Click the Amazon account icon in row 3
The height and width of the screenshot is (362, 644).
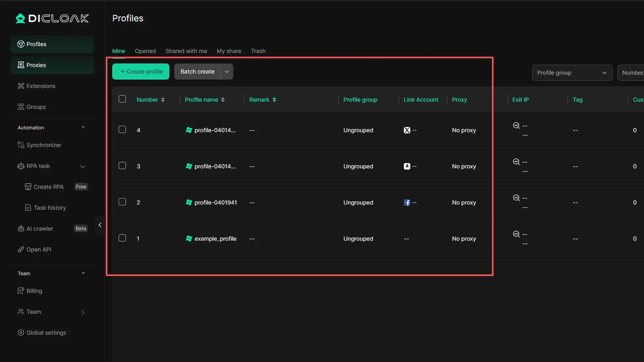(x=407, y=166)
